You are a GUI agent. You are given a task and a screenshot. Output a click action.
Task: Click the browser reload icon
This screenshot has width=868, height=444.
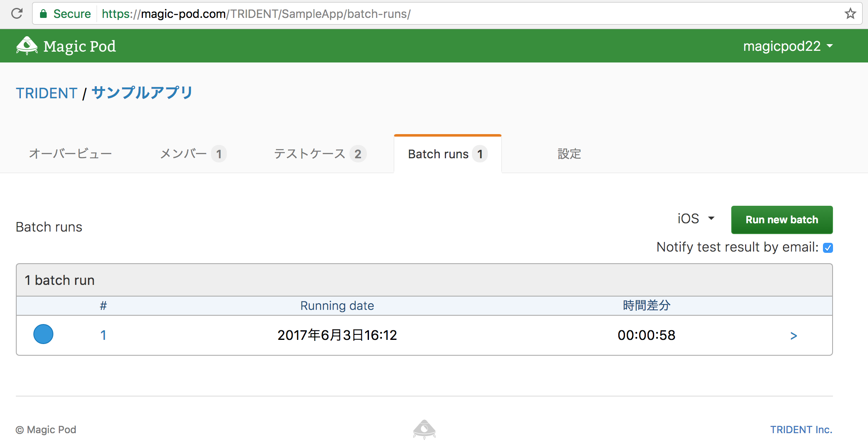click(x=17, y=14)
